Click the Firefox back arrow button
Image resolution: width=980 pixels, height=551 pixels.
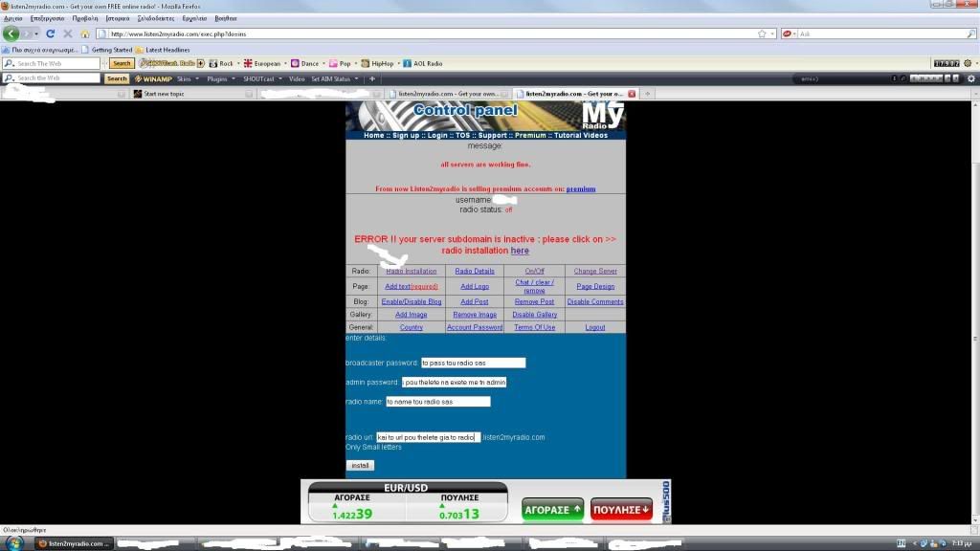coord(11,33)
